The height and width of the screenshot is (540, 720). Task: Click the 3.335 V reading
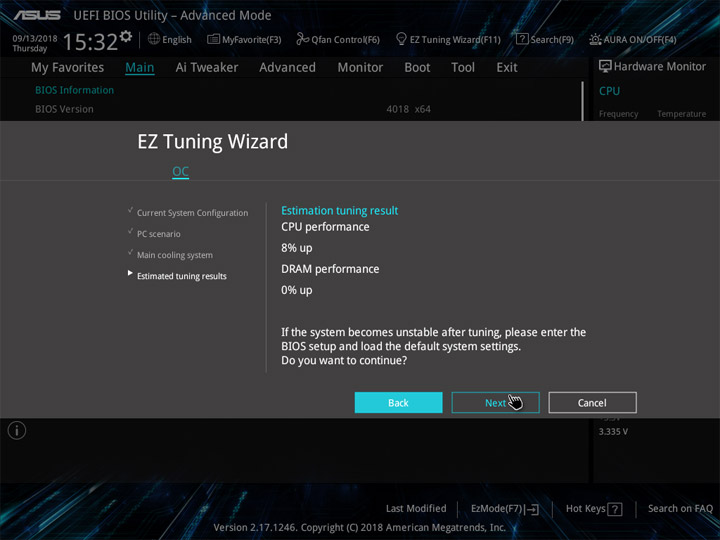[613, 432]
